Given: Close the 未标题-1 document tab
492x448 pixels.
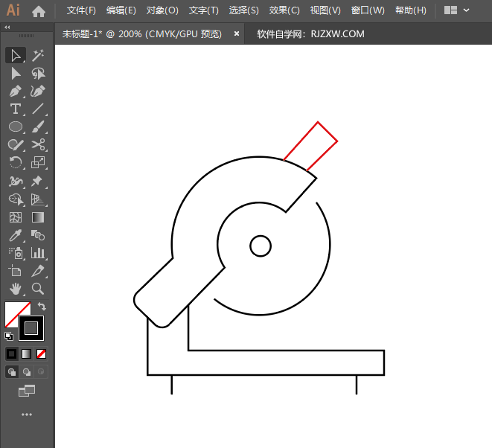Looking at the screenshot, I should point(237,33).
